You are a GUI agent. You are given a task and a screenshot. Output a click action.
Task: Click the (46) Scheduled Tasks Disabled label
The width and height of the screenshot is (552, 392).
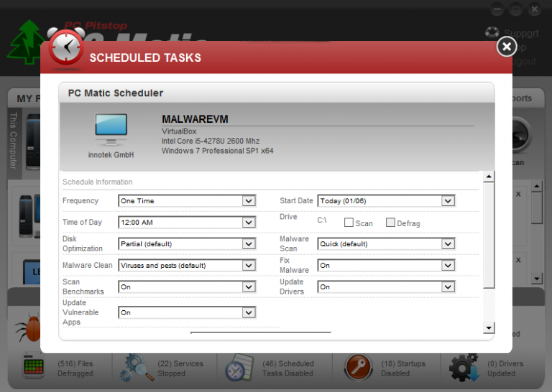click(x=288, y=368)
